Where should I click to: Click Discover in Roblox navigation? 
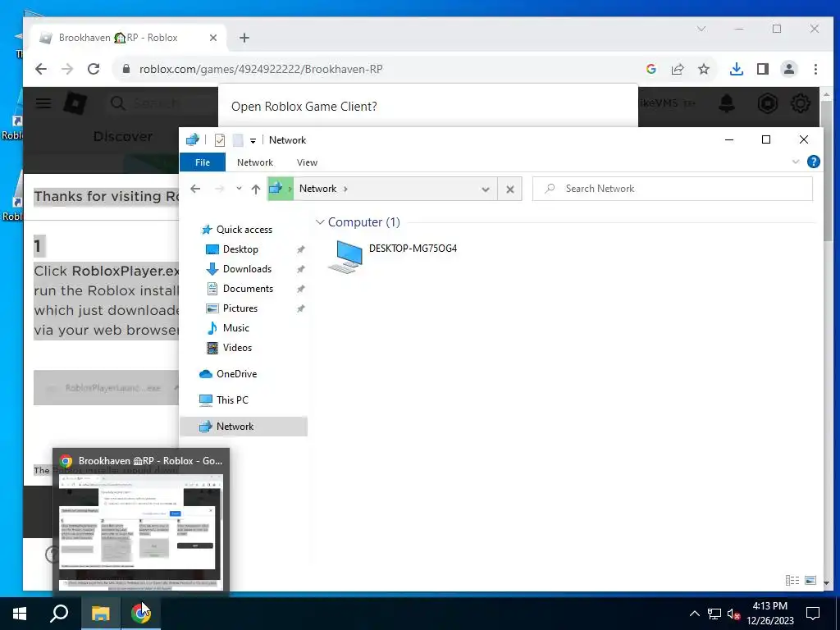123,137
